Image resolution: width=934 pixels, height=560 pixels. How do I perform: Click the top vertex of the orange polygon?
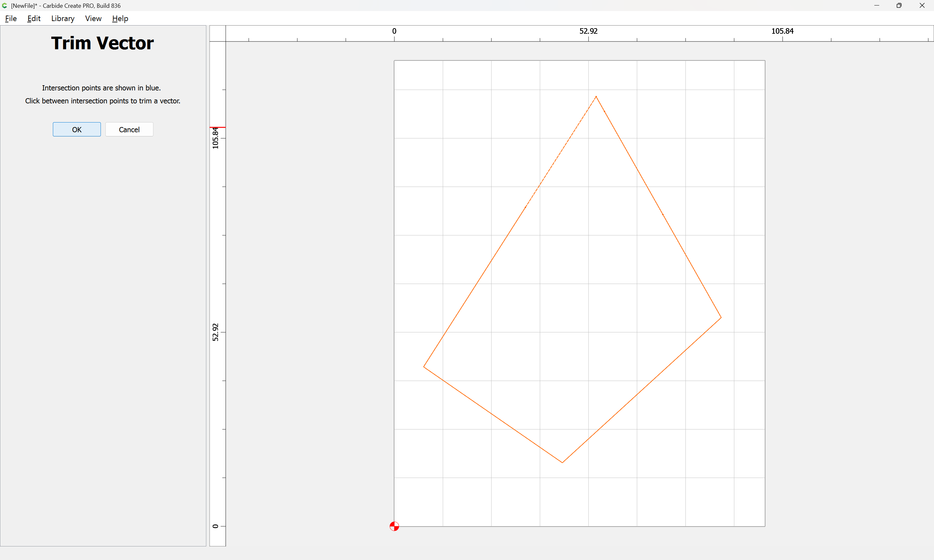coord(596,97)
